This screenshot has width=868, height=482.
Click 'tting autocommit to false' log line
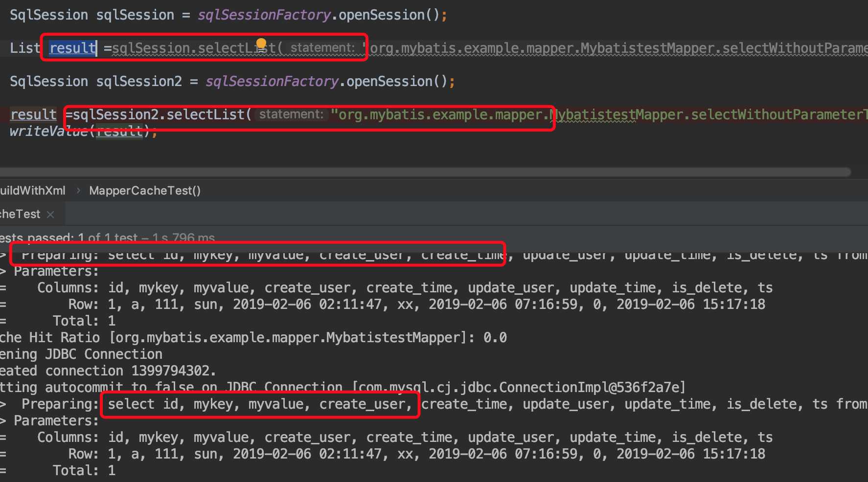click(x=343, y=387)
